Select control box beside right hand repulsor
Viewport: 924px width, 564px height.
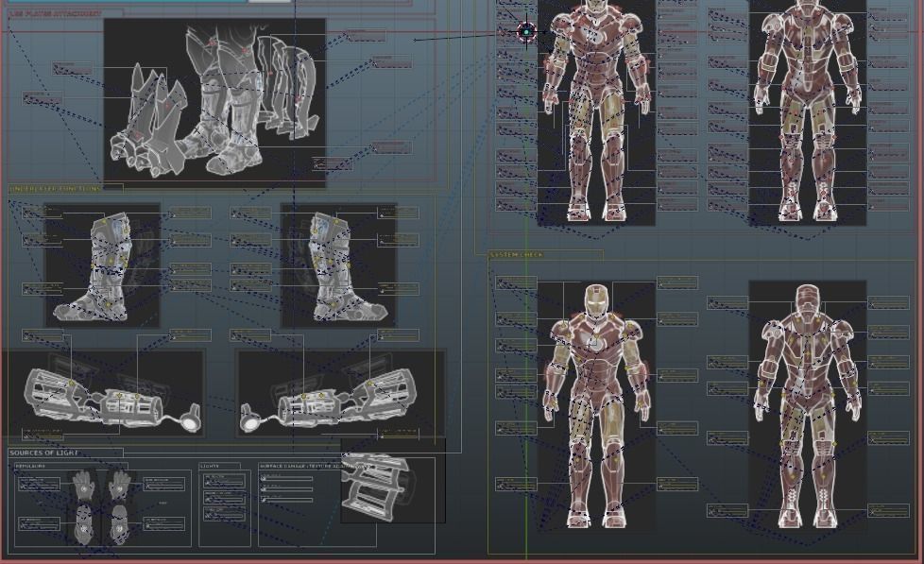164,485
